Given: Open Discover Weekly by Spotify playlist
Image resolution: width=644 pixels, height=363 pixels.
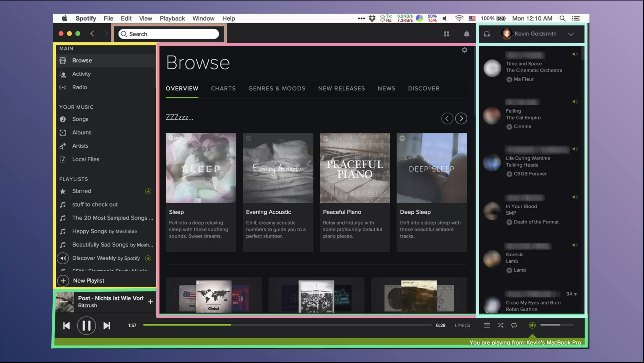Looking at the screenshot, I should (x=106, y=258).
